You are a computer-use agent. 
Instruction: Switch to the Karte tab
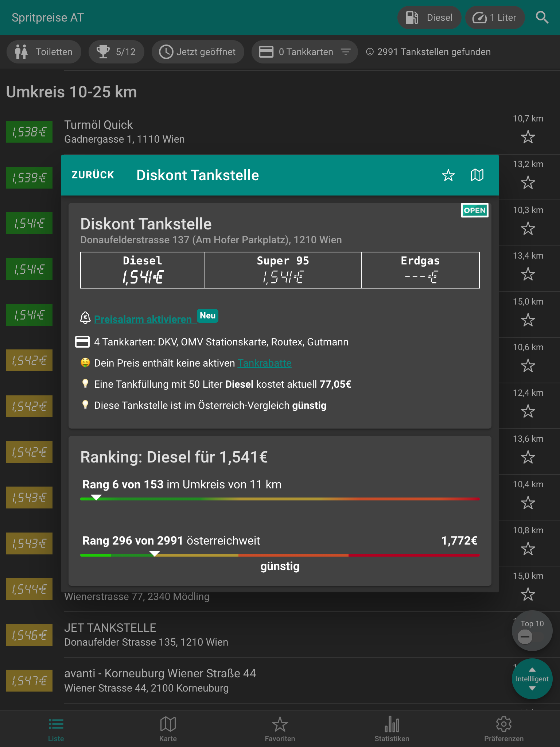[168, 729]
